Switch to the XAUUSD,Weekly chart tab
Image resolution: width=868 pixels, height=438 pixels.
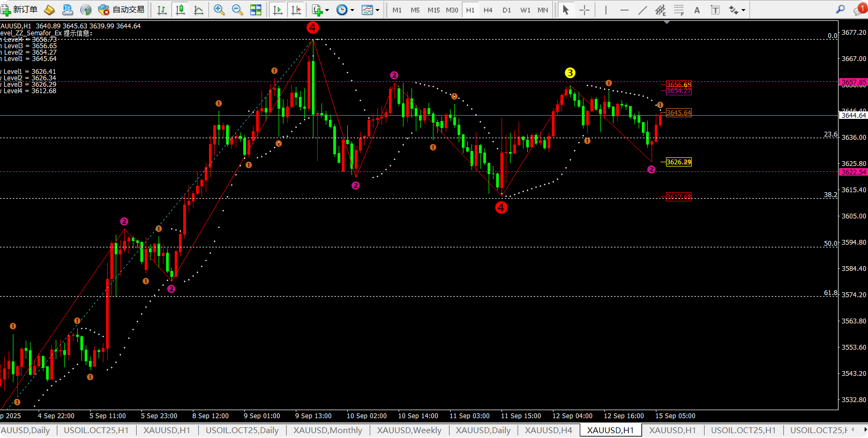pyautogui.click(x=409, y=431)
